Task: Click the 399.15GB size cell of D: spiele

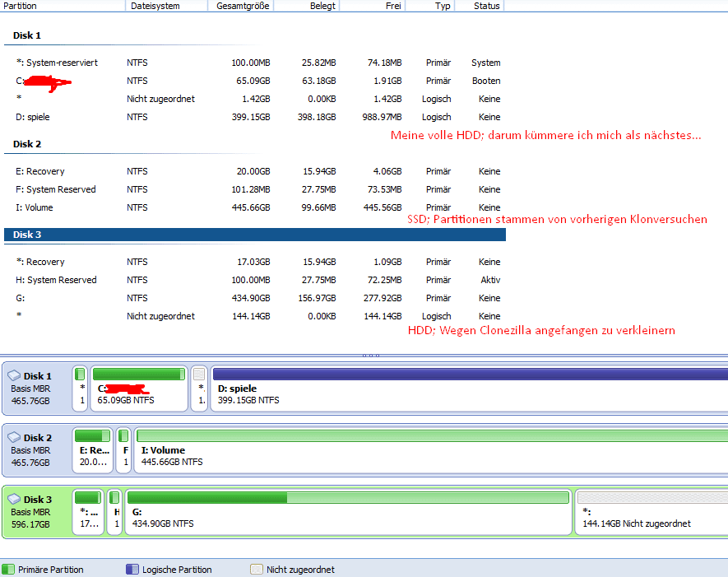Action: tap(251, 117)
